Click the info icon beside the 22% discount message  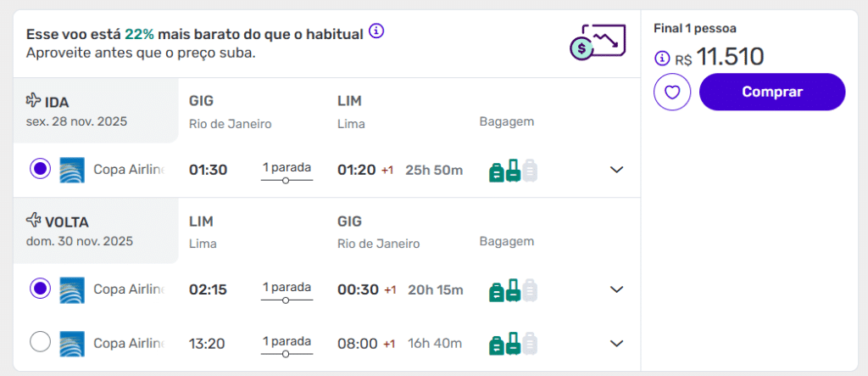[x=377, y=32]
